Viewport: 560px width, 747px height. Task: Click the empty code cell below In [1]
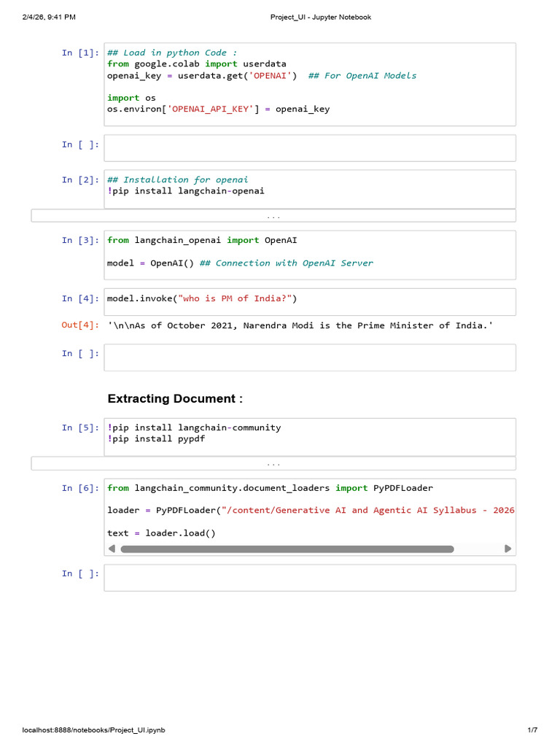[309, 148]
